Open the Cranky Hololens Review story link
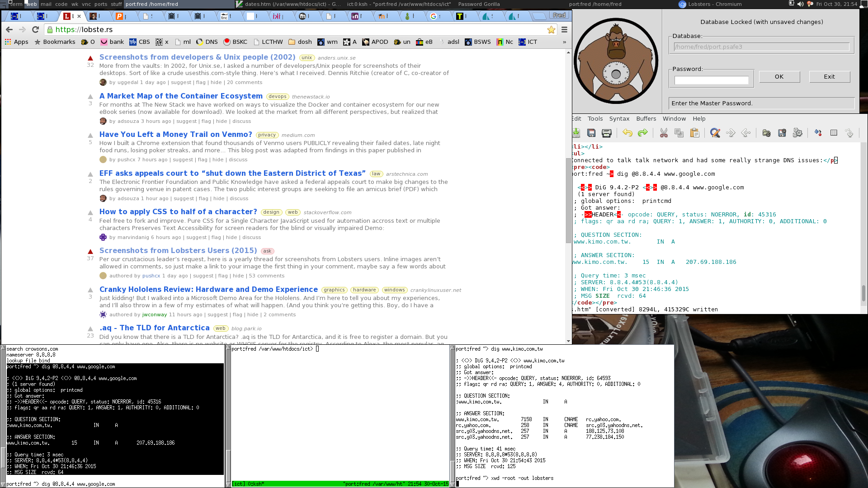868x488 pixels. coord(208,289)
